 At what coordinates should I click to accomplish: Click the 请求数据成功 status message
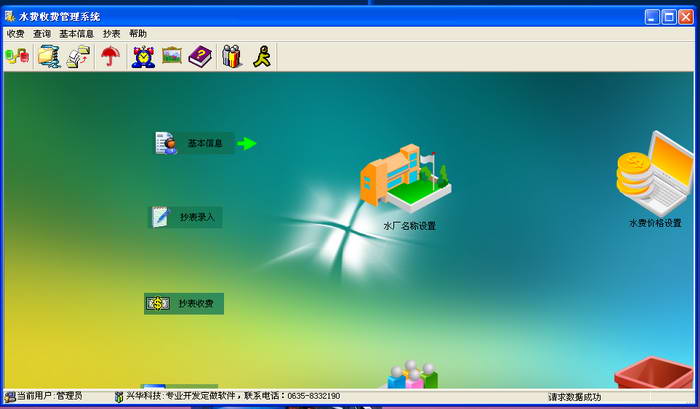point(575,397)
